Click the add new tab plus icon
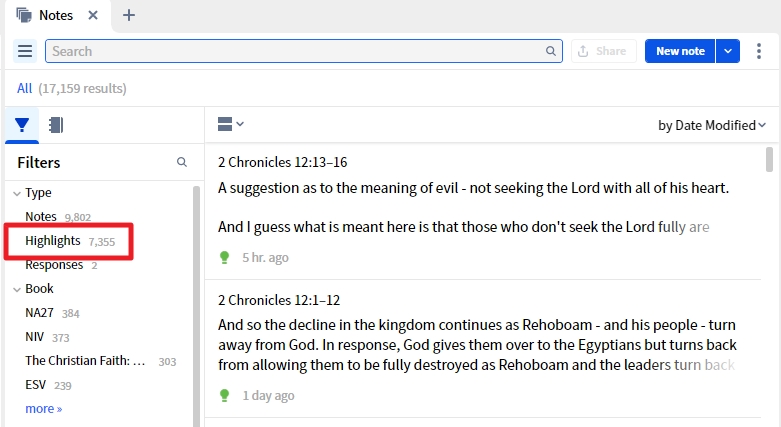The width and height of the screenshot is (781, 427). 129,15
